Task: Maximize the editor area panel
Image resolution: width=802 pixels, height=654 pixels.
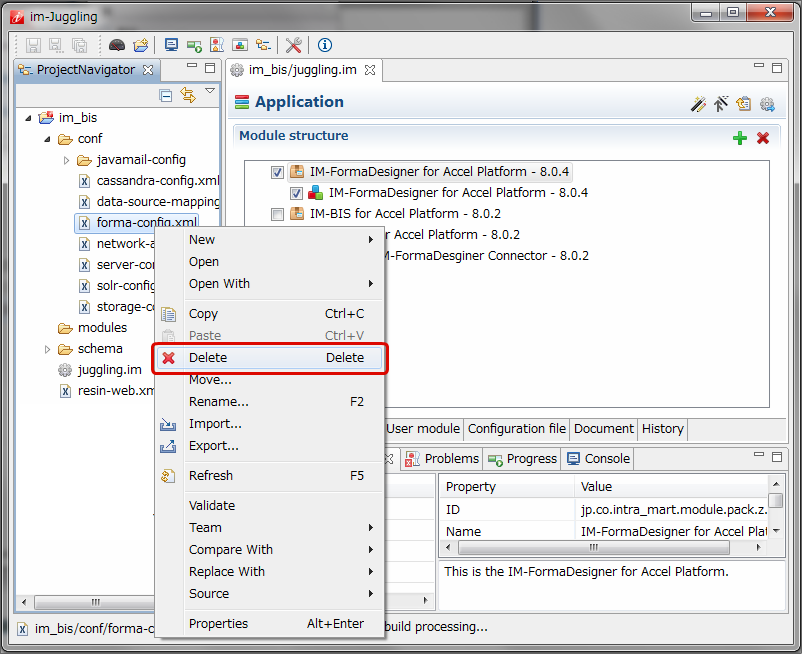Action: (777, 67)
